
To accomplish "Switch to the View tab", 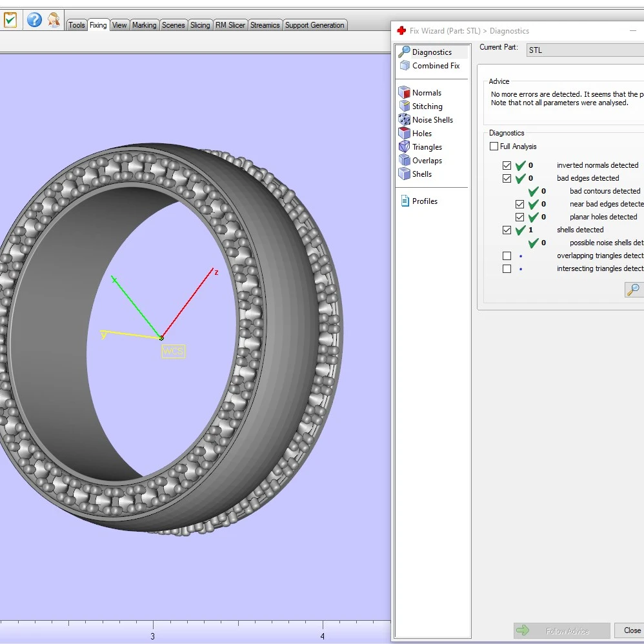I will [x=119, y=25].
